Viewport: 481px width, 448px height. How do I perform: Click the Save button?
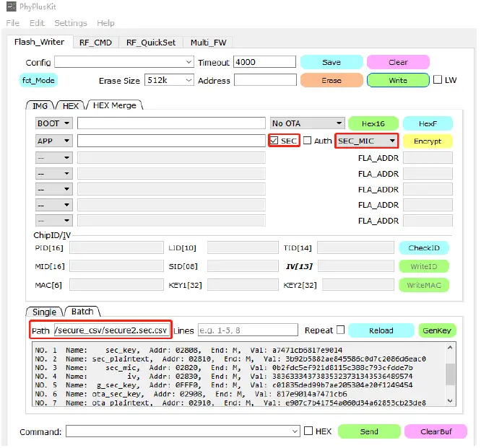[331, 62]
